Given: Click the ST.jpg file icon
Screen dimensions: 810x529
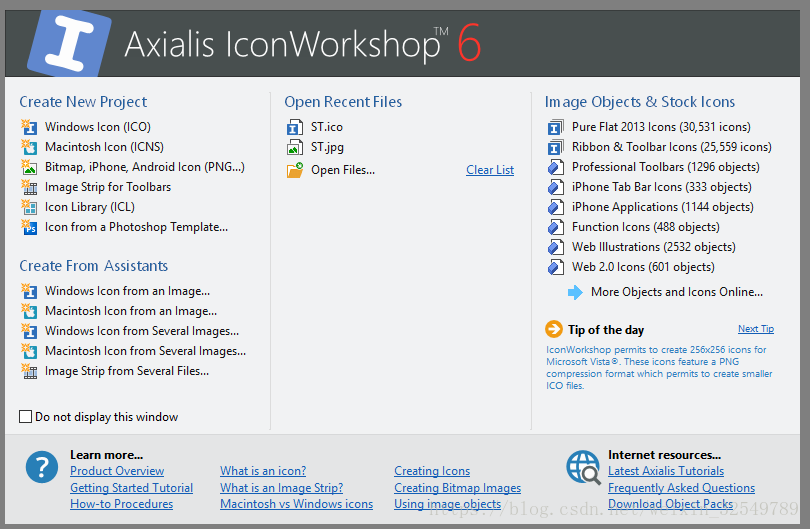Looking at the screenshot, I should pos(295,147).
